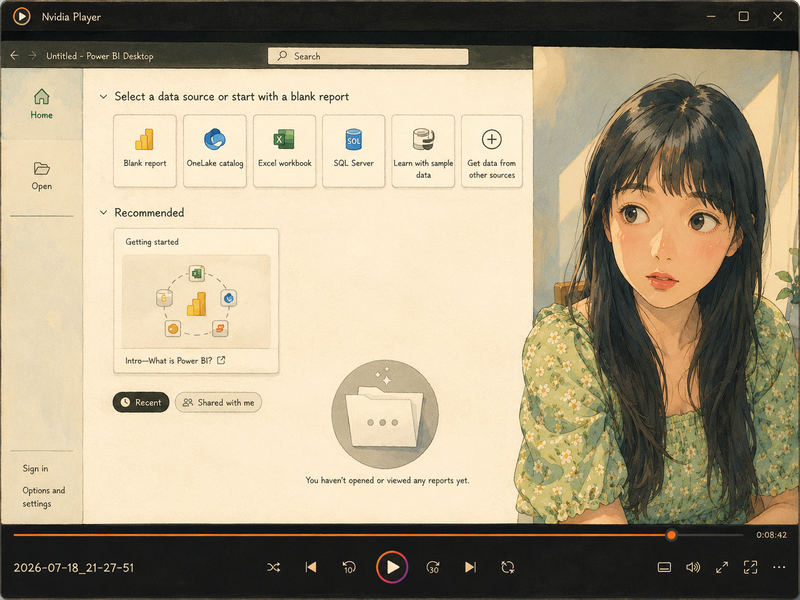Toggle shuffle playback mode

click(273, 567)
